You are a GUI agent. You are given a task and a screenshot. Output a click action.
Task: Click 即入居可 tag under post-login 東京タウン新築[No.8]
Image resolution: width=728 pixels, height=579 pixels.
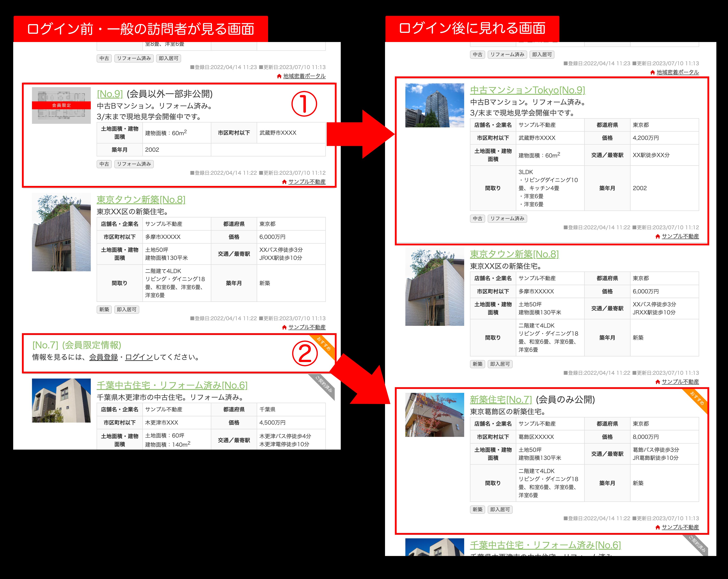(x=500, y=364)
